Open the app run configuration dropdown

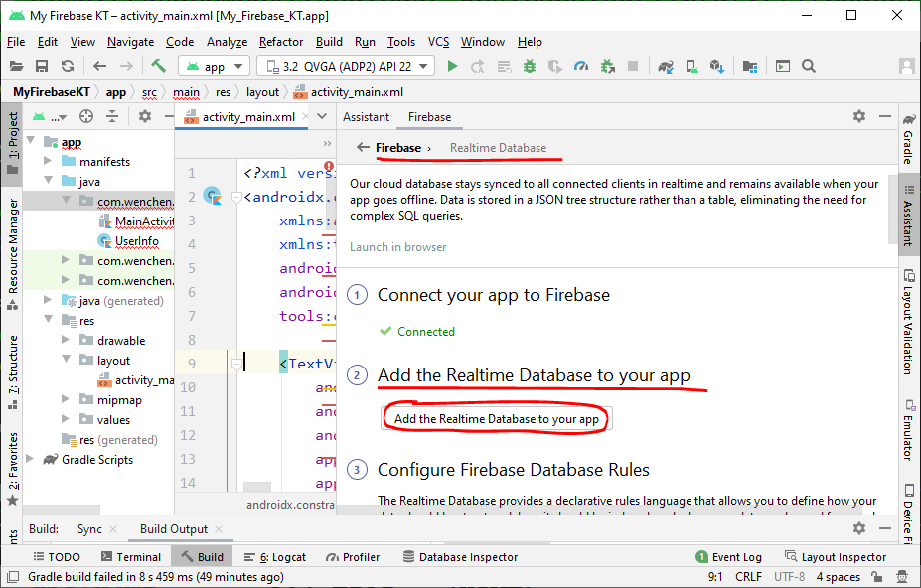click(215, 66)
